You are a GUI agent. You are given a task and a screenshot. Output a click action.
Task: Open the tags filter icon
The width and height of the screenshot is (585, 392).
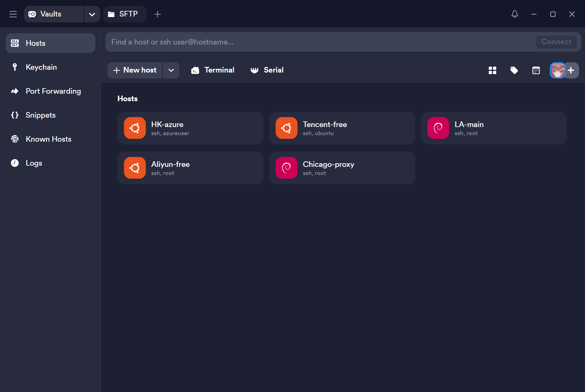point(514,70)
